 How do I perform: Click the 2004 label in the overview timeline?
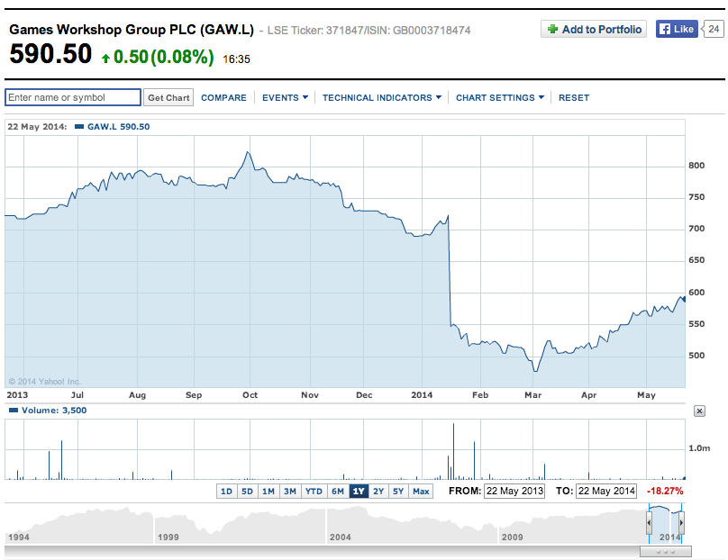pos(341,537)
